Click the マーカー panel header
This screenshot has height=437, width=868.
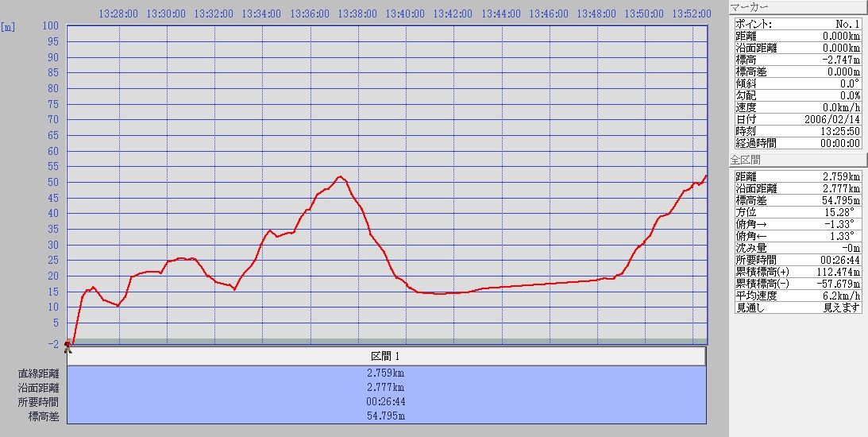pyautogui.click(x=797, y=7)
